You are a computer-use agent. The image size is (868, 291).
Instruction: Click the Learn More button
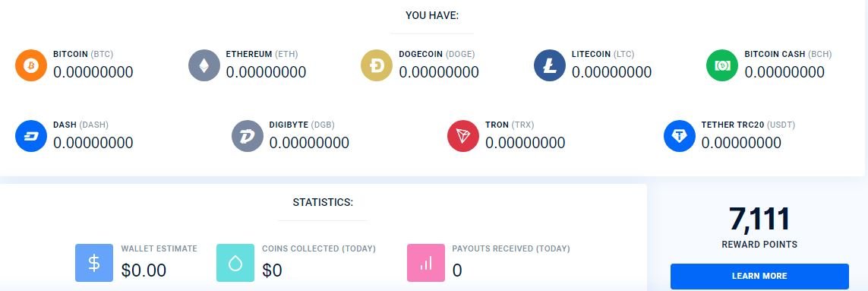[x=759, y=276]
